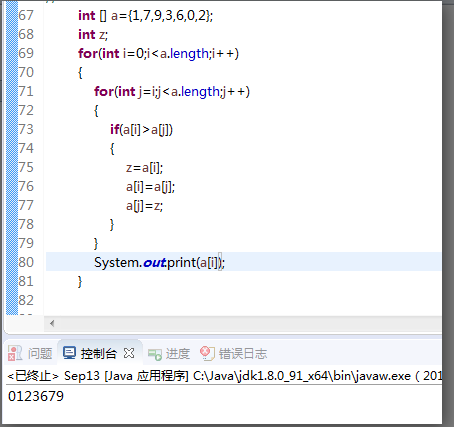This screenshot has width=454, height=427.
Task: Click the 控制台 monitor icon
Action: (x=69, y=353)
